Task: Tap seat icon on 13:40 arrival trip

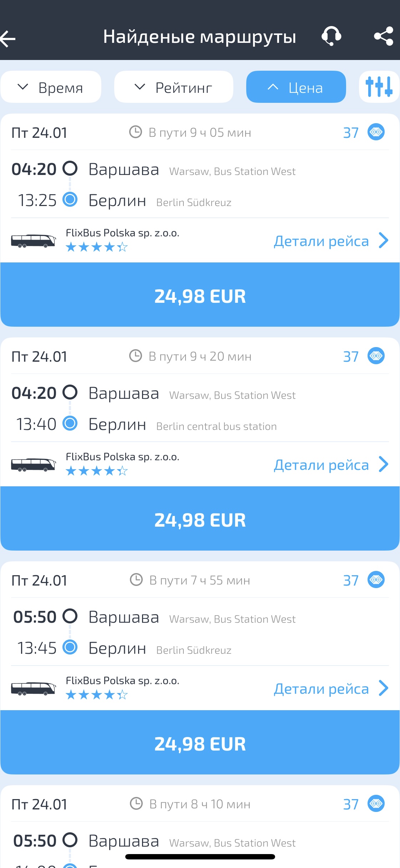Action: click(376, 356)
